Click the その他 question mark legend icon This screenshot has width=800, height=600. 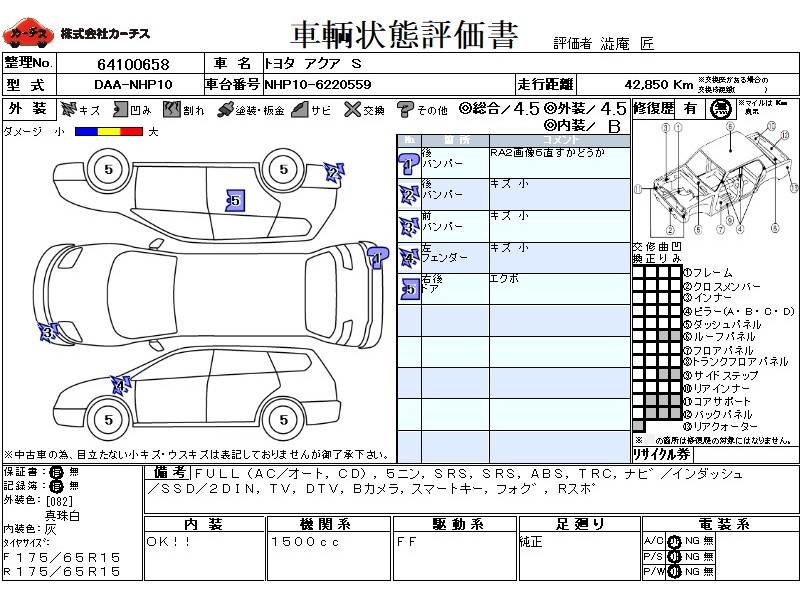pyautogui.click(x=405, y=109)
